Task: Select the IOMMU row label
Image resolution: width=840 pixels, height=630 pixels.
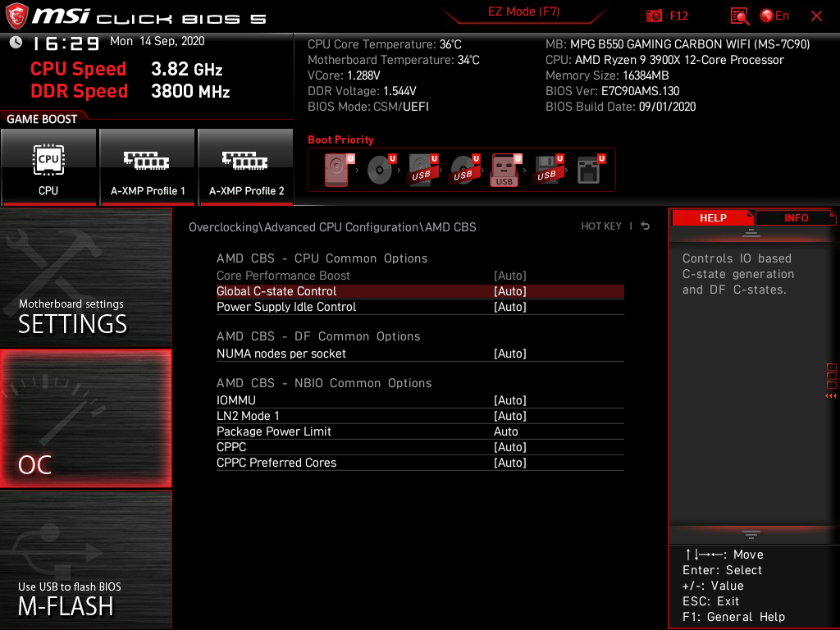Action: [x=236, y=400]
